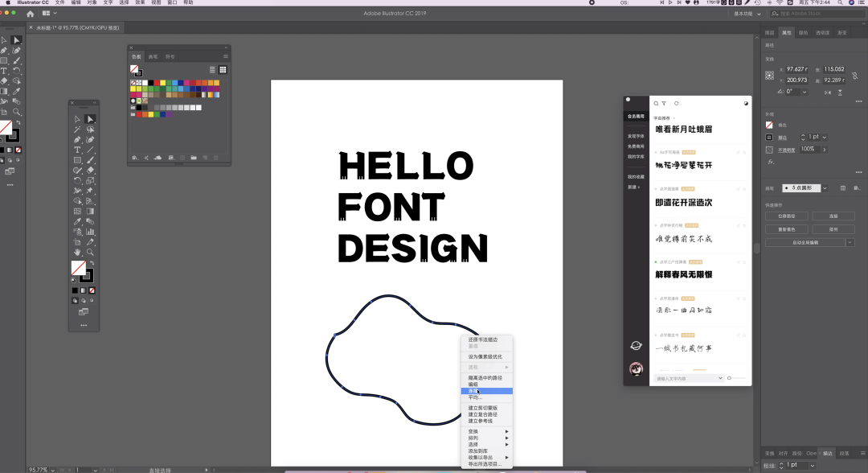Click the fx effects icon in properties
The image size is (868, 473).
(770, 162)
